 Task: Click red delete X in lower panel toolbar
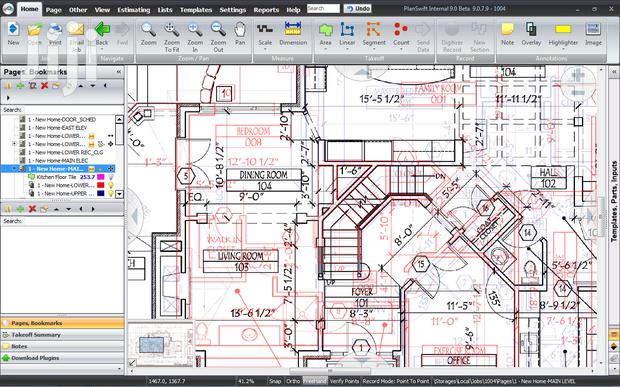[32, 209]
